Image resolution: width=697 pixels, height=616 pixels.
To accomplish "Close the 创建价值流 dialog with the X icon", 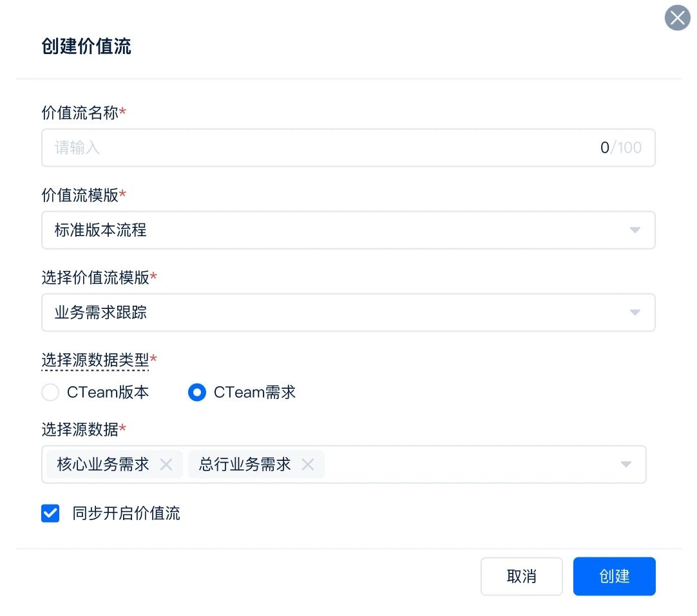I will point(677,18).
